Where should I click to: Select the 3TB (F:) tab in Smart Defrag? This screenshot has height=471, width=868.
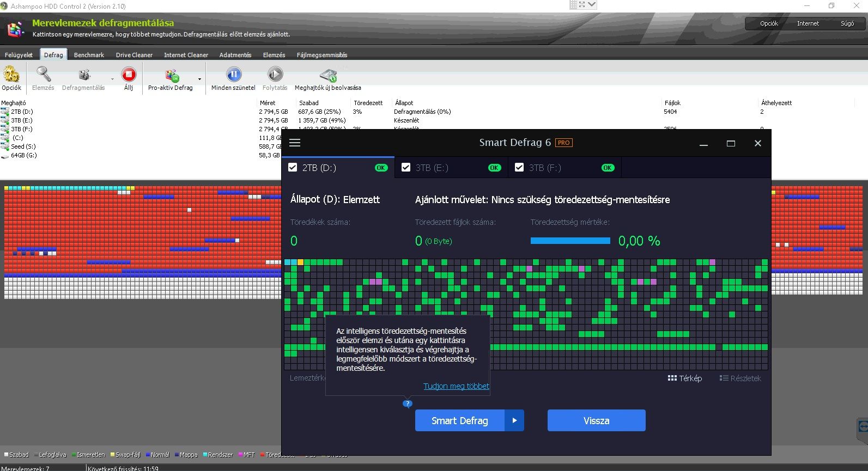(x=564, y=167)
